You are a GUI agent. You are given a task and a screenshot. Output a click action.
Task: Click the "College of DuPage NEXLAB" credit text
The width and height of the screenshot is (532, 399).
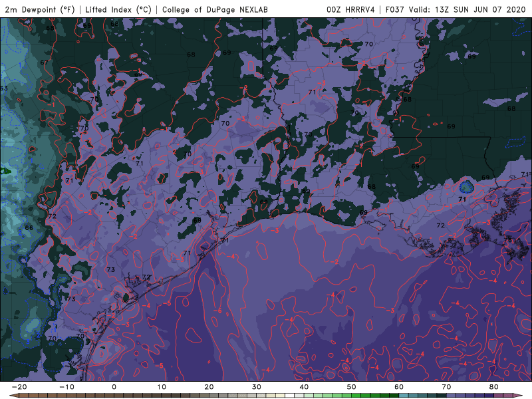tap(215, 9)
